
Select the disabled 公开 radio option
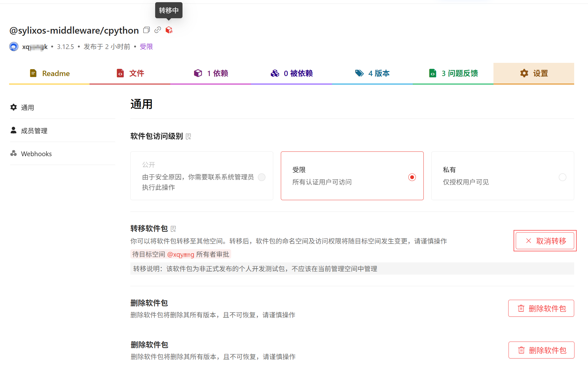tap(261, 177)
